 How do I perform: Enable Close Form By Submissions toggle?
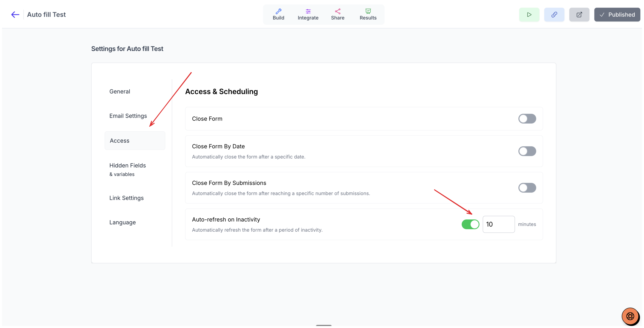coord(527,188)
